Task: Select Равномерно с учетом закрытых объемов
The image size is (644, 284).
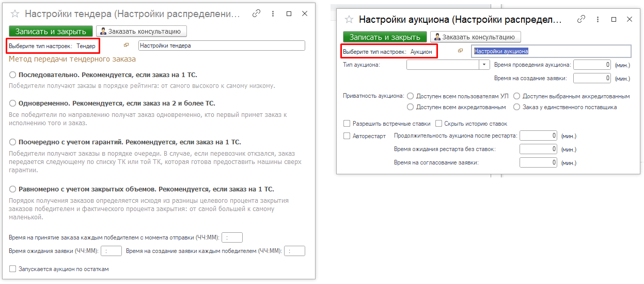Action: pos(13,189)
